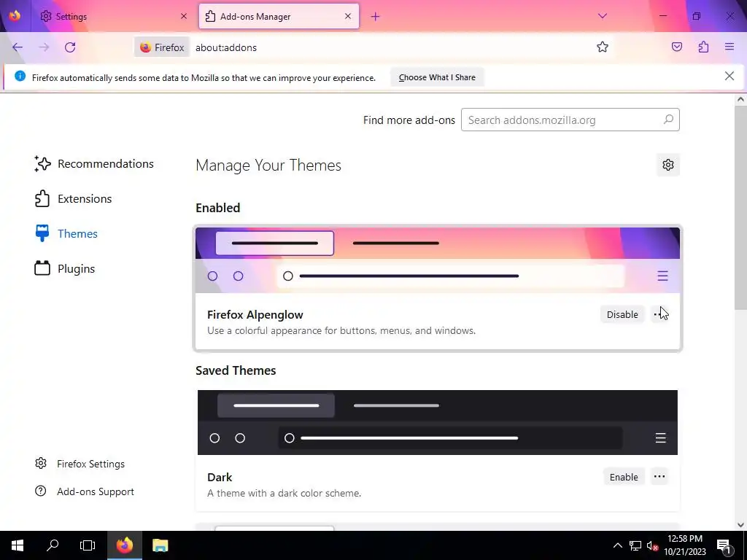Open the Firefox hamburger application menu
The image size is (747, 560).
pyautogui.click(x=729, y=47)
